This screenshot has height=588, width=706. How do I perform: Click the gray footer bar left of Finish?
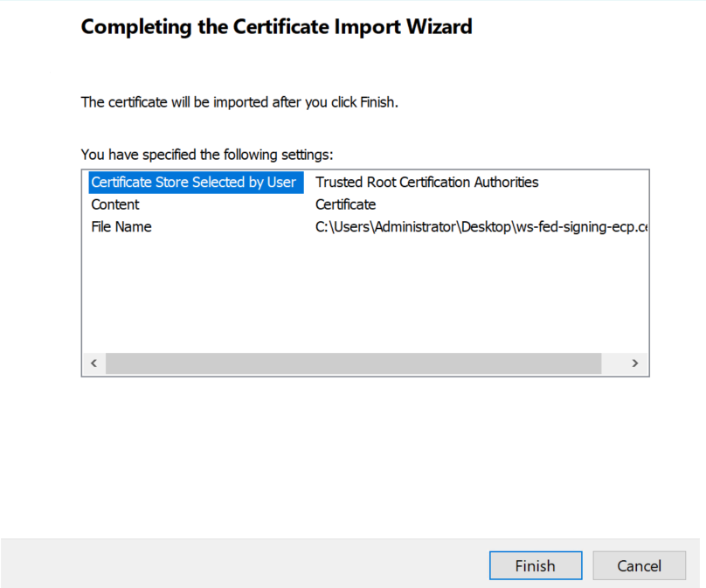(245, 564)
